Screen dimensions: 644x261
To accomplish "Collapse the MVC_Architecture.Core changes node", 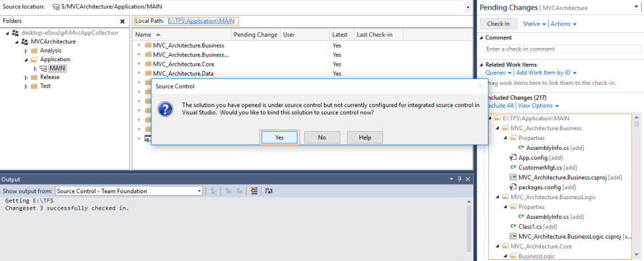I will [498, 247].
